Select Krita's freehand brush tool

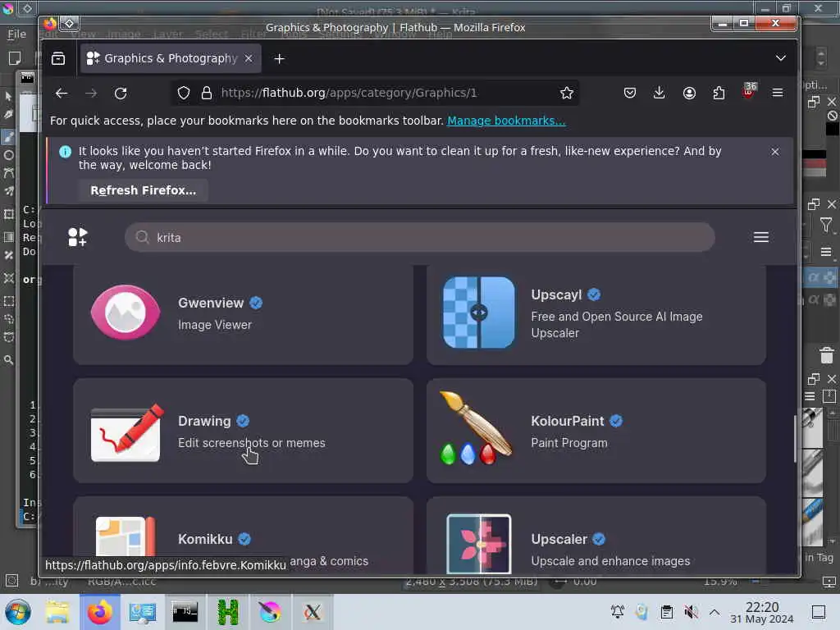pos(8,137)
